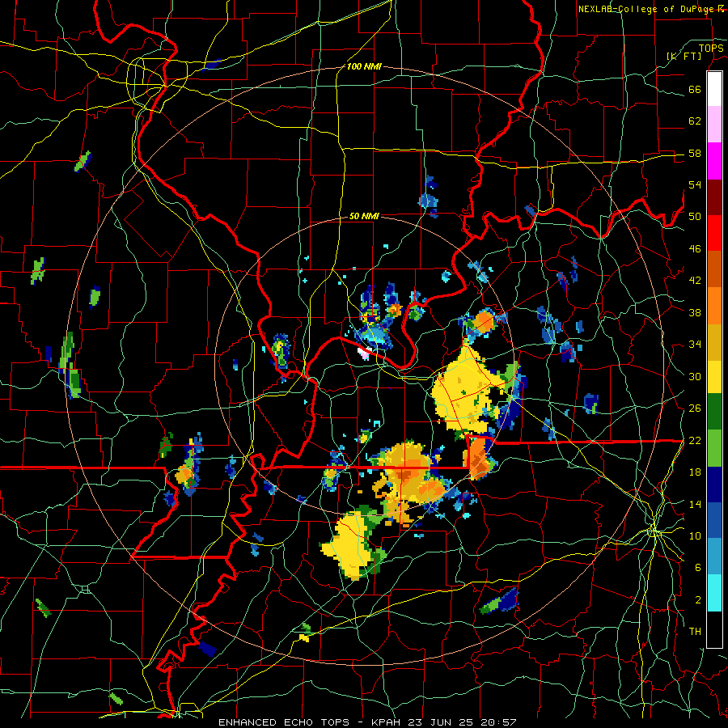Click the legend label 14
Screen dimensions: 728x728
[x=695, y=504]
